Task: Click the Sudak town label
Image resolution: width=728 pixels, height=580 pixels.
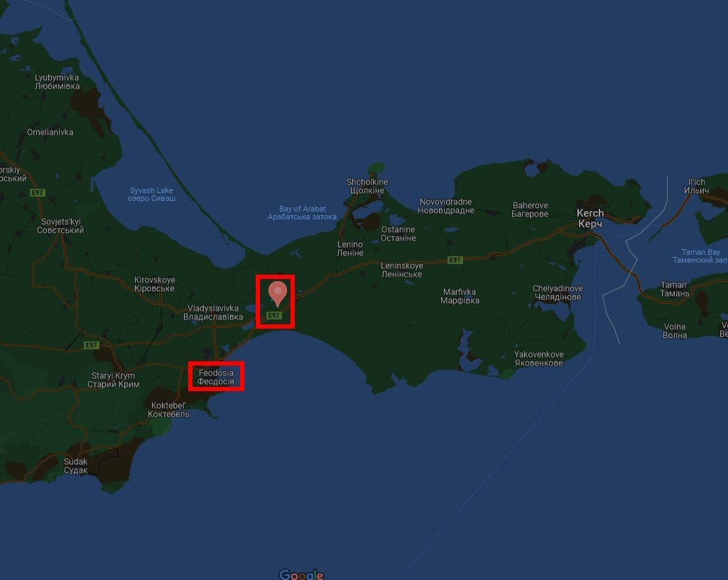Action: point(76,466)
